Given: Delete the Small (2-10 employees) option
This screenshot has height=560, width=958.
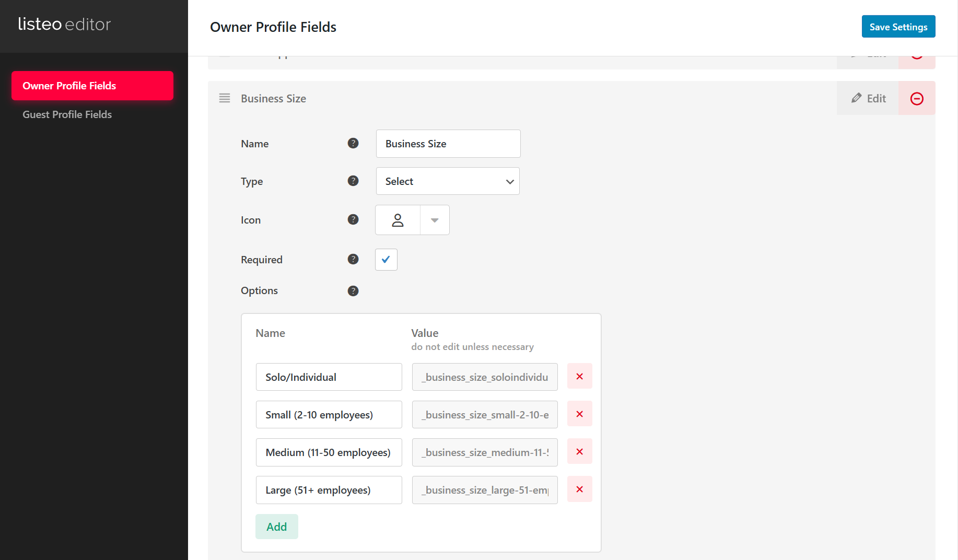Looking at the screenshot, I should [x=579, y=414].
